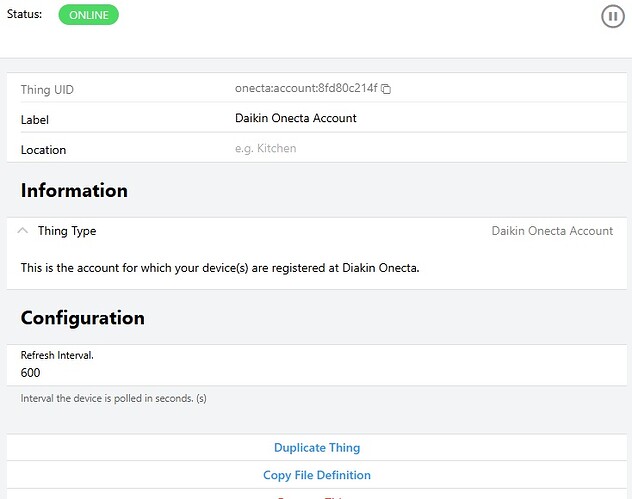Screen dimensions: 632x499
Task: Click the Information heading
Action: tap(74, 190)
